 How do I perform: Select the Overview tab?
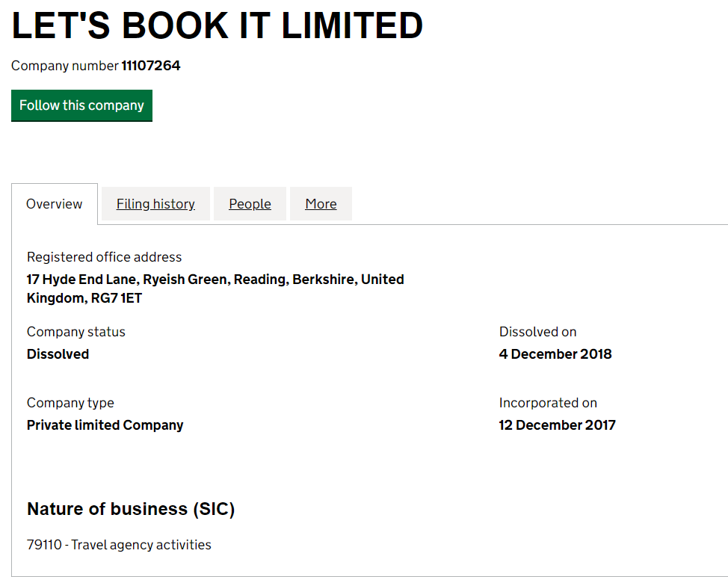55,204
